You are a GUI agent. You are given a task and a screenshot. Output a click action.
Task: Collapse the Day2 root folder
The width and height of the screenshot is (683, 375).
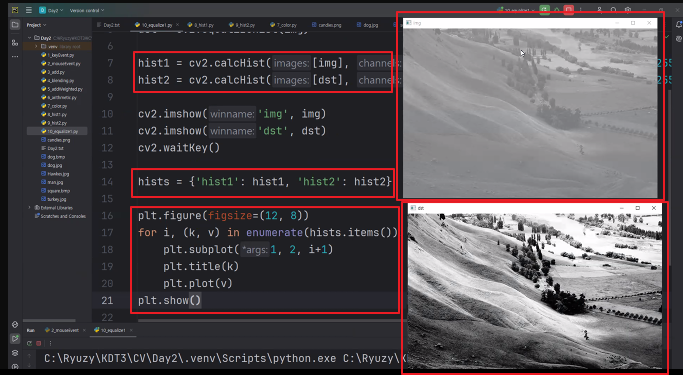[30, 38]
